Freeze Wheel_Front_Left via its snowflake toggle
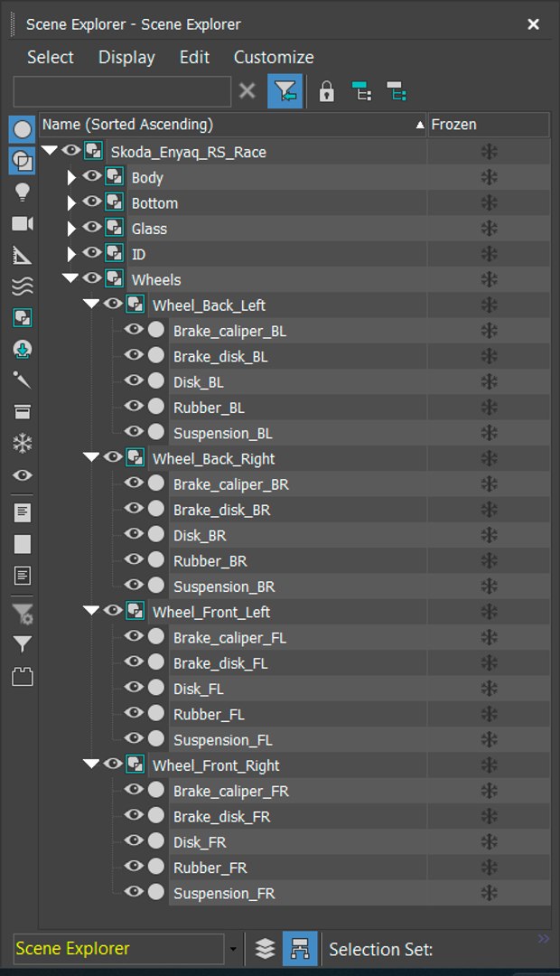This screenshot has width=560, height=976. (489, 612)
